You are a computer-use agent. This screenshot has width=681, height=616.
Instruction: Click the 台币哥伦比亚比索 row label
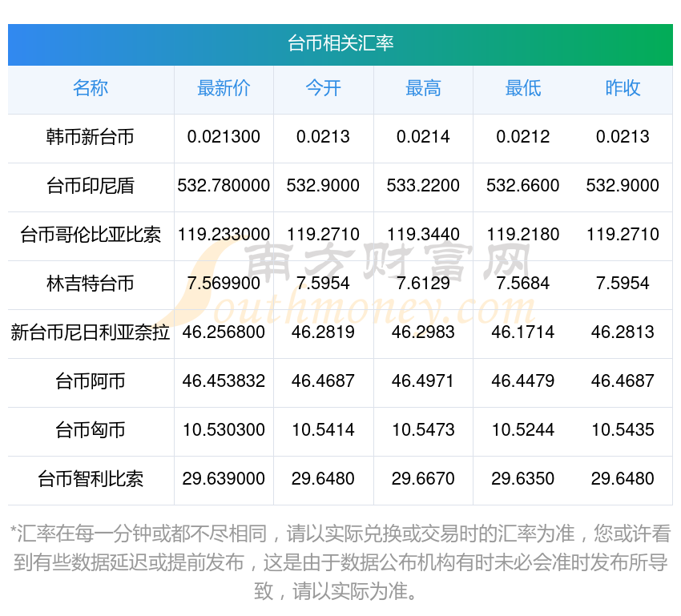pyautogui.click(x=91, y=236)
